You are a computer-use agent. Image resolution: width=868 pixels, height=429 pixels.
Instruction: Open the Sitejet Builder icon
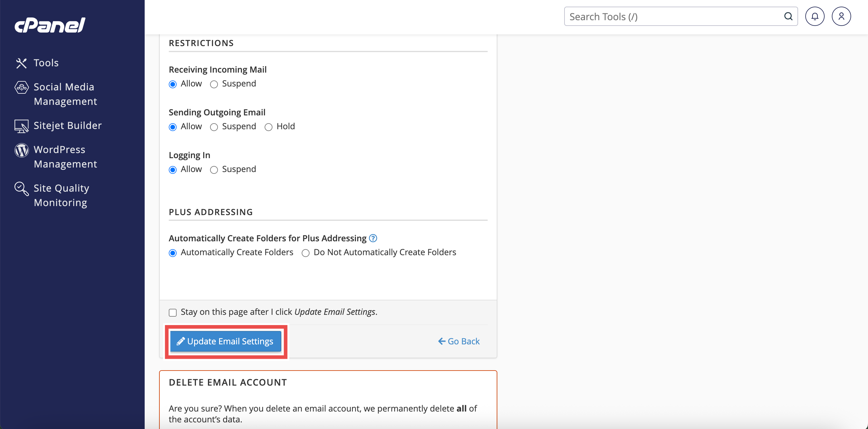click(22, 126)
